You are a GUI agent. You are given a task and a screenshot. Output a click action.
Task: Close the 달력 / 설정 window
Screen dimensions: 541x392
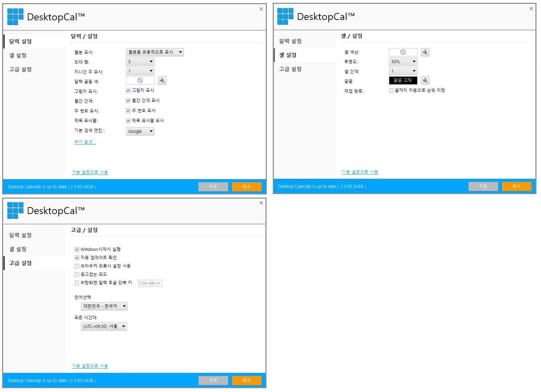(x=261, y=9)
